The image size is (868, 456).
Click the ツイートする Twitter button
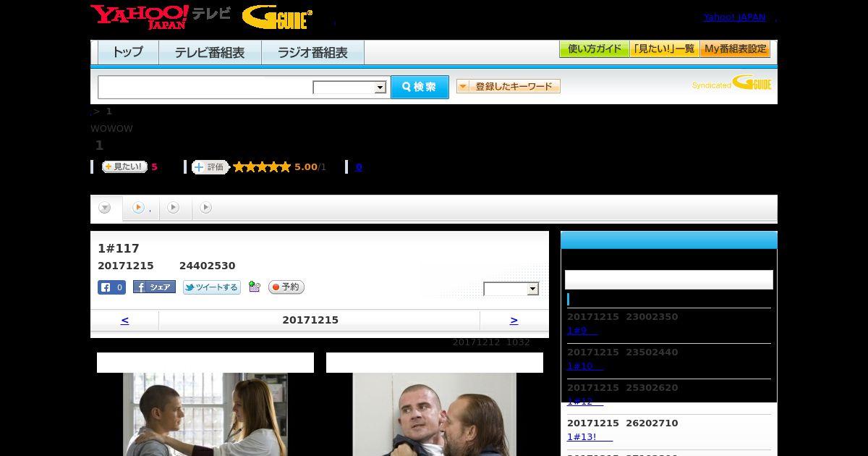[211, 287]
